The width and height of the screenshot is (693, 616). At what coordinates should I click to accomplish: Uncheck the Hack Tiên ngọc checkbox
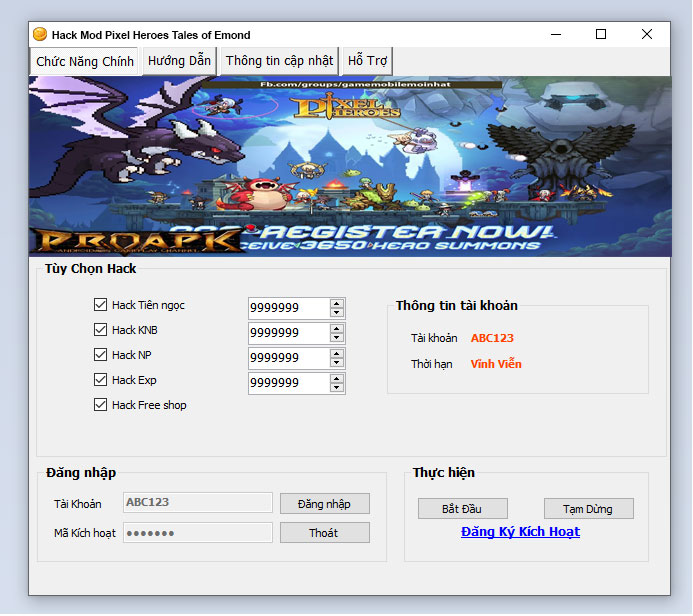tap(100, 305)
